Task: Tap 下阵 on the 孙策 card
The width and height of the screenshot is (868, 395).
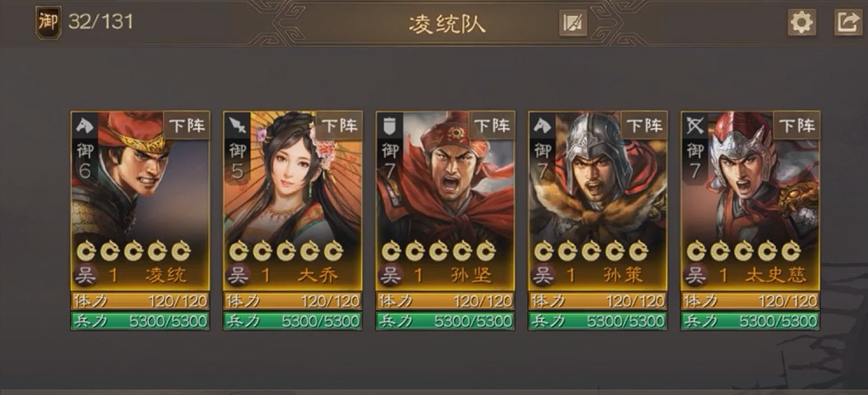Action: pyautogui.click(x=644, y=125)
